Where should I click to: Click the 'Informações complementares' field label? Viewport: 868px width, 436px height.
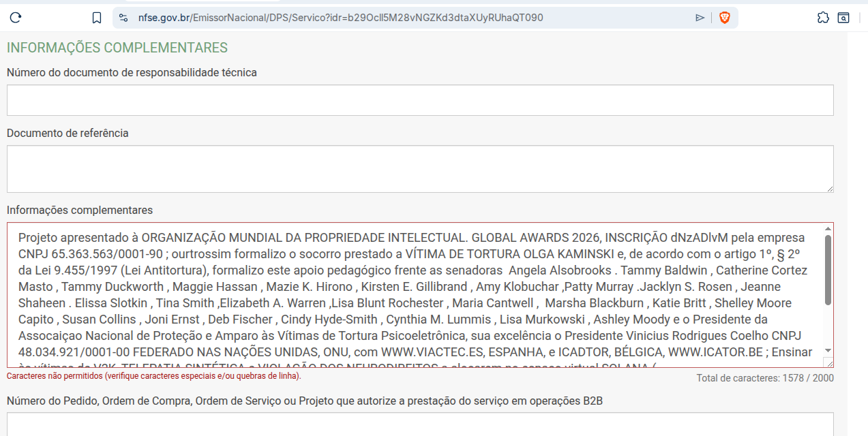[x=80, y=210]
